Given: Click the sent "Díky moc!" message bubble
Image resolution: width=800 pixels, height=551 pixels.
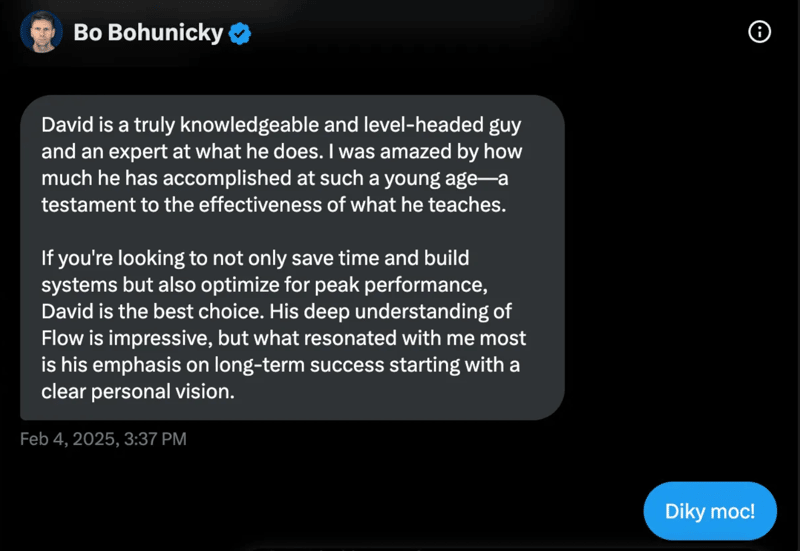Looking at the screenshot, I should 710,510.
